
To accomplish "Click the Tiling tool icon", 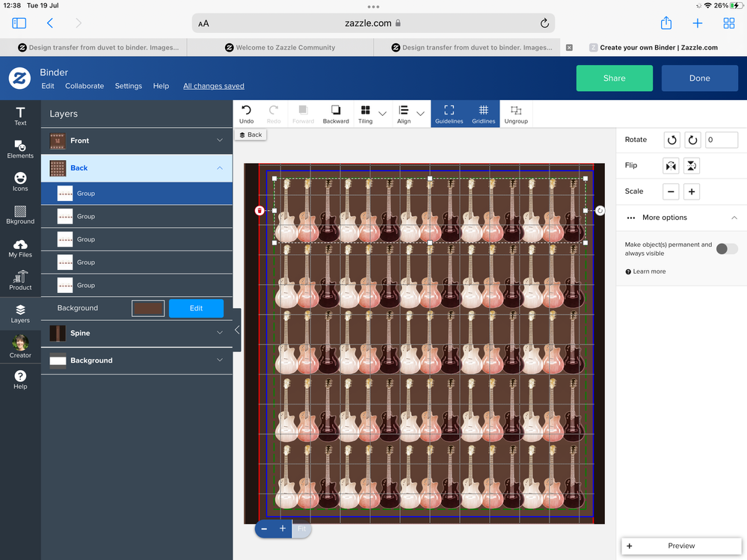I will [x=366, y=114].
